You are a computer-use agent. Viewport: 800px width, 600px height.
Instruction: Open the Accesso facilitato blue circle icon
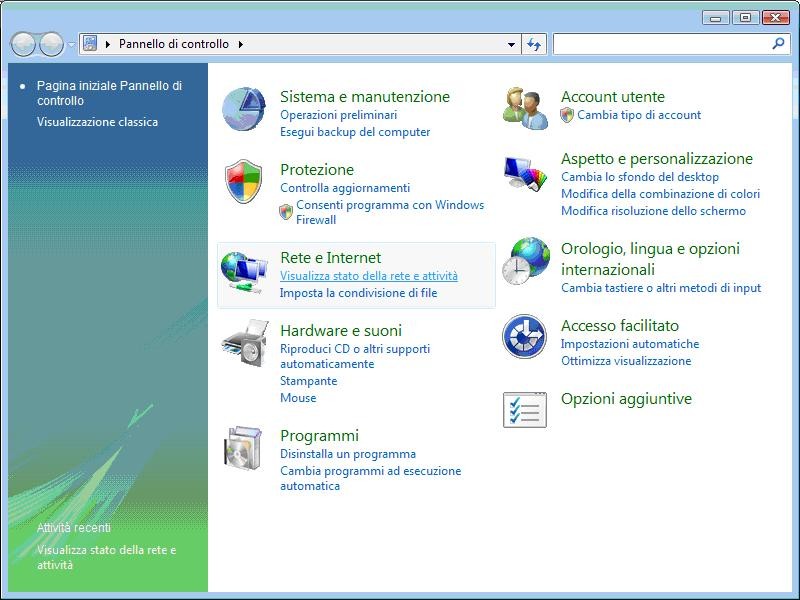(524, 336)
